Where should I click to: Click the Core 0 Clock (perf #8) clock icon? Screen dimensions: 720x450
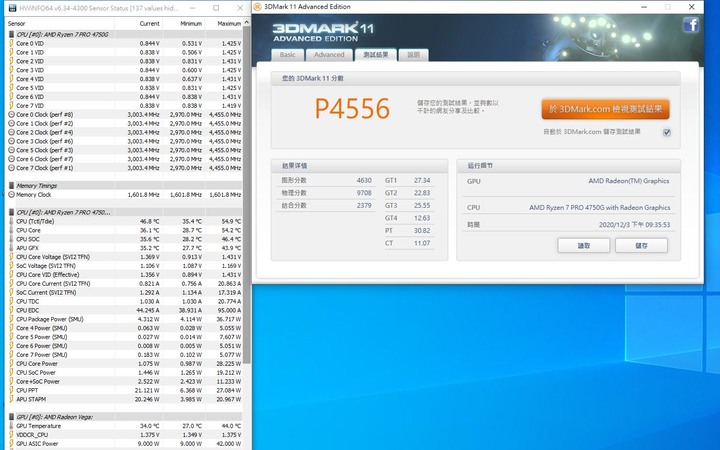(x=11, y=114)
